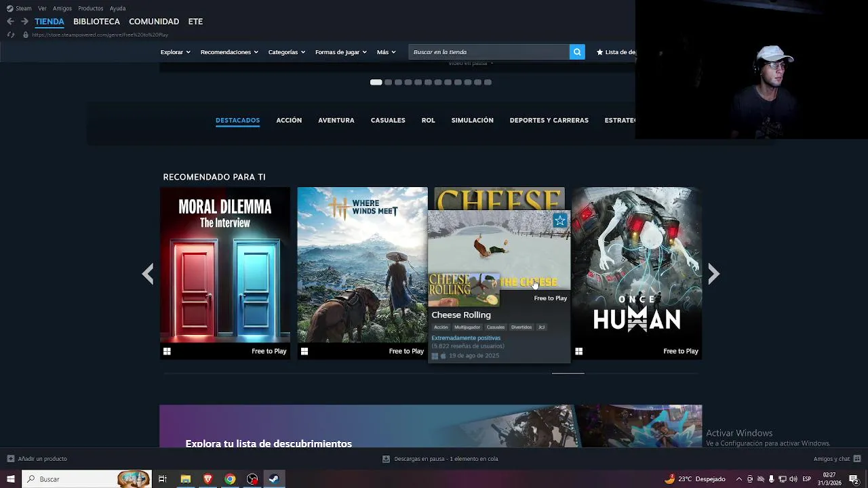The width and height of the screenshot is (868, 488).
Task: Select the SIMULACIÓN genre tab
Action: [473, 121]
